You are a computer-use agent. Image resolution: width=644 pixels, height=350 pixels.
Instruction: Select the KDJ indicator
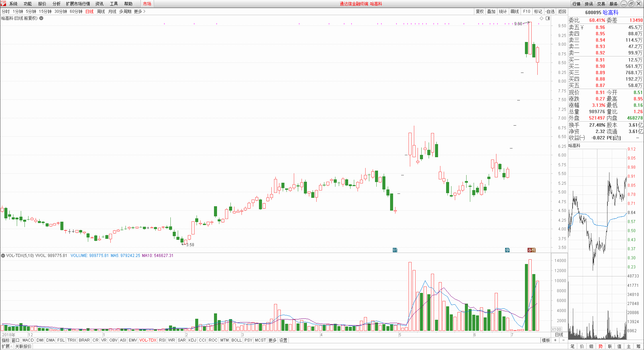192,340
